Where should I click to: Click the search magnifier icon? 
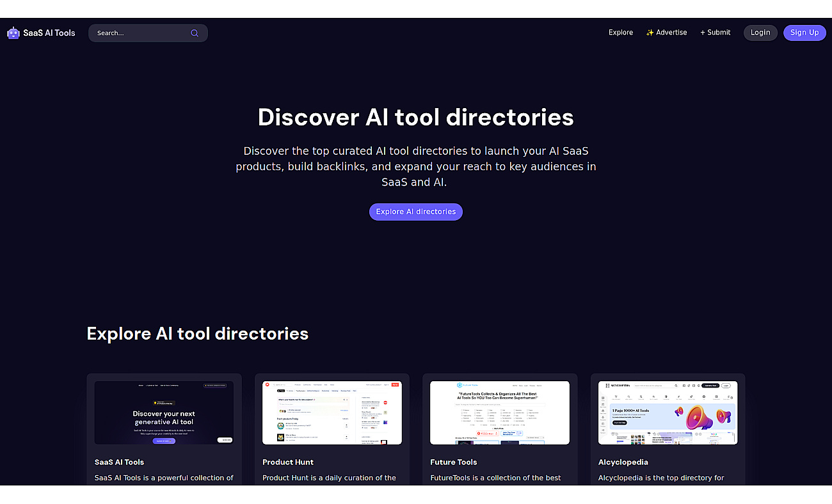195,33
